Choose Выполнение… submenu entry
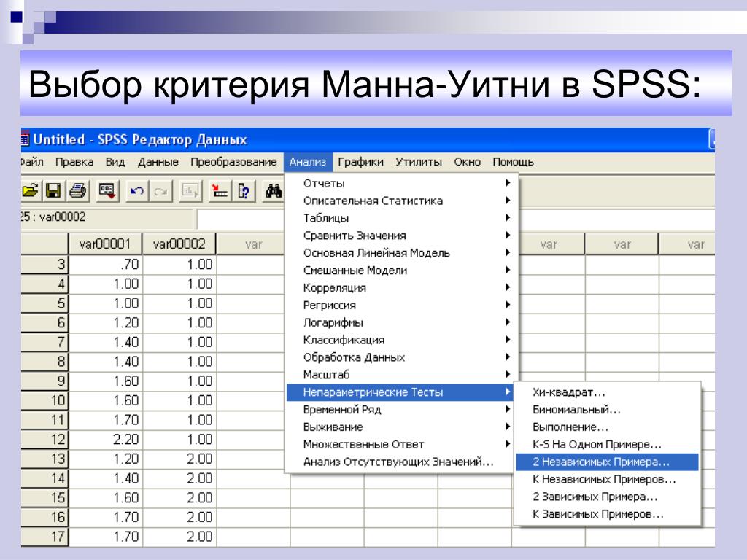747x560 pixels. (608, 427)
